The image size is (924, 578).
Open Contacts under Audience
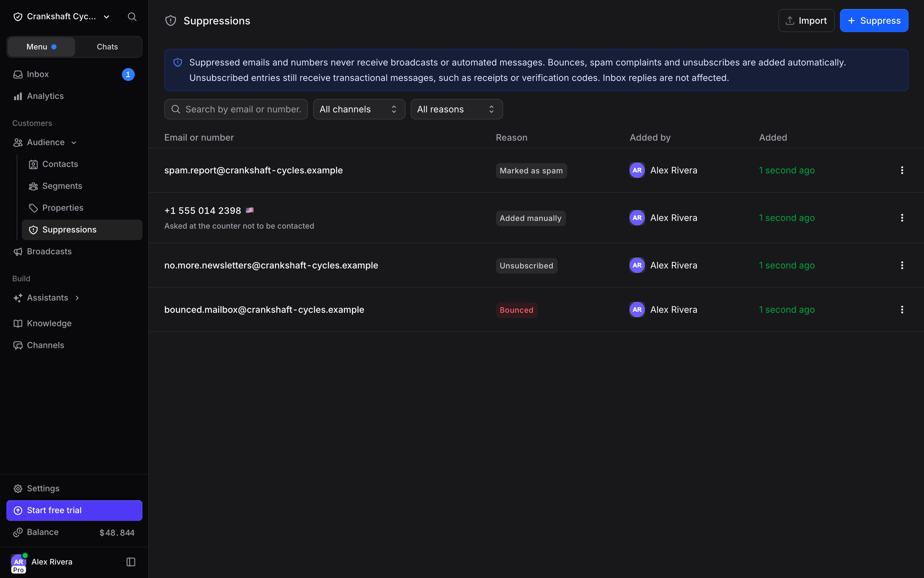(82, 164)
